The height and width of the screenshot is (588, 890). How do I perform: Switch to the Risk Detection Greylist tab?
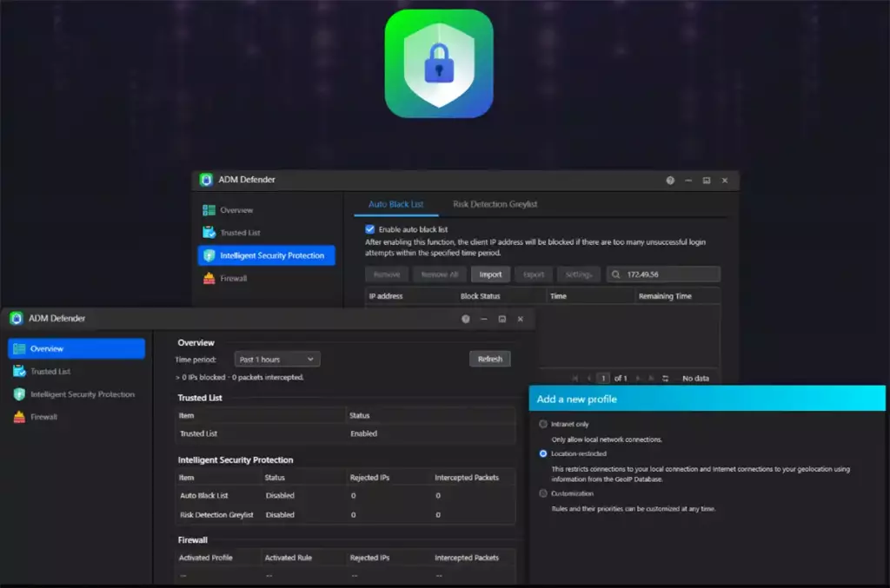tap(495, 204)
